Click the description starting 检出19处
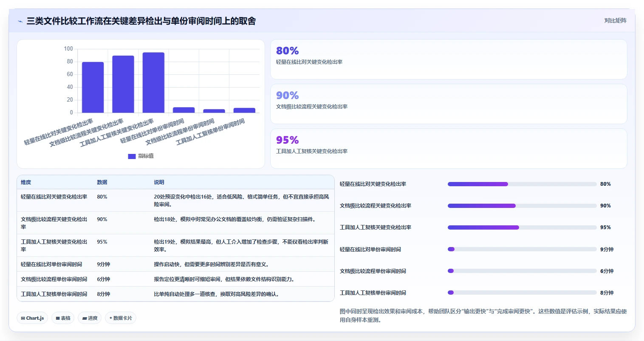Screen dimensions: 644x341 pyautogui.click(x=241, y=245)
